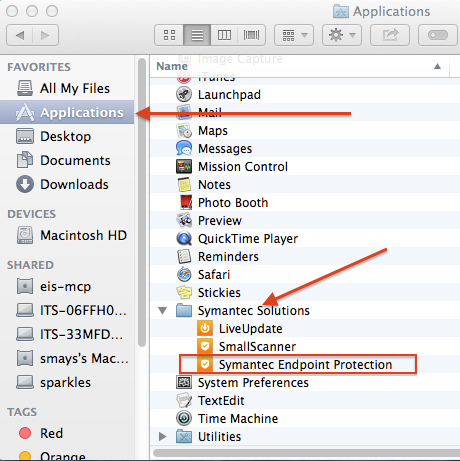Select the 'Mission Control' row name

pyautogui.click(x=243, y=167)
